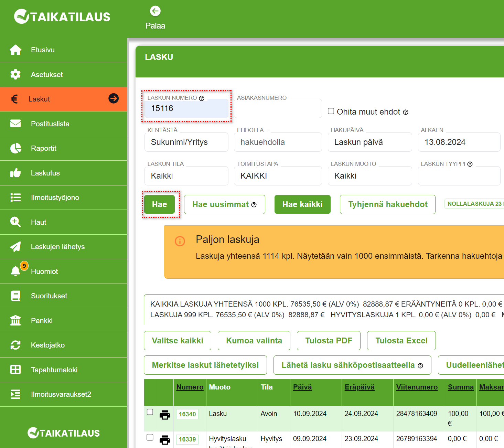This screenshot has width=504, height=448.
Task: Click the Pankki bank building icon
Action: point(15,320)
